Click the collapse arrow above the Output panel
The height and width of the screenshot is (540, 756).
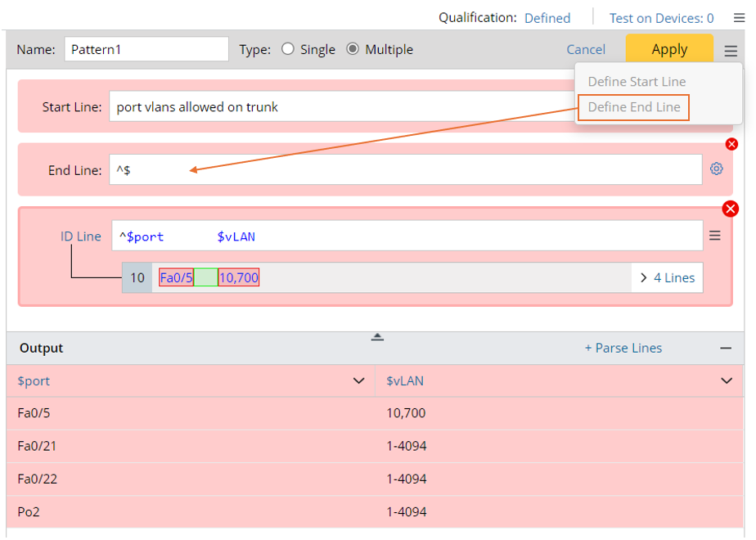coord(377,335)
